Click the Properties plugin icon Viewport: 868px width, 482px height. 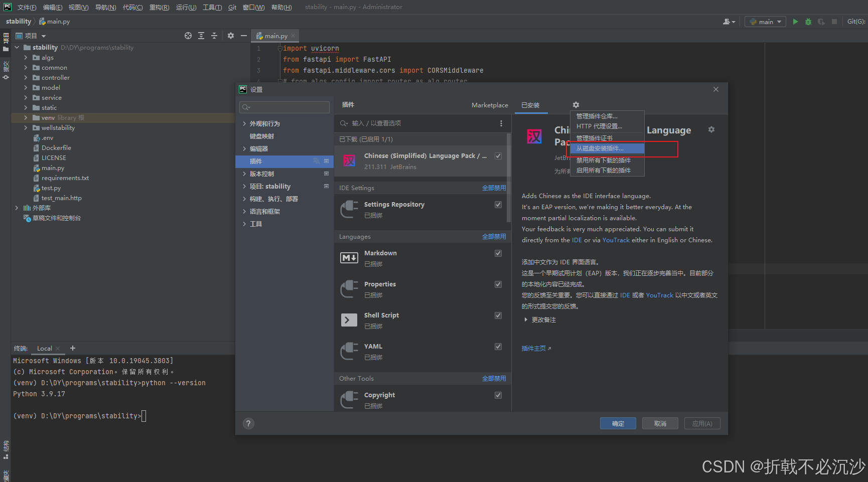[x=349, y=289]
